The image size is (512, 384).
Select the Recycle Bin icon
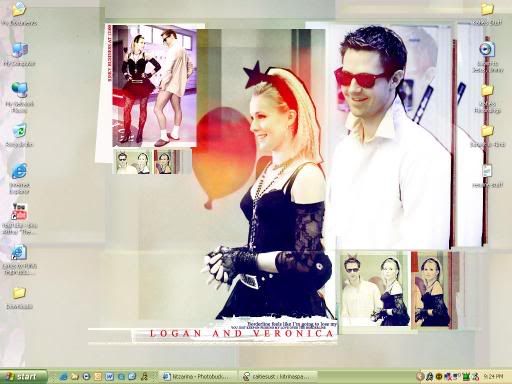pyautogui.click(x=19, y=135)
